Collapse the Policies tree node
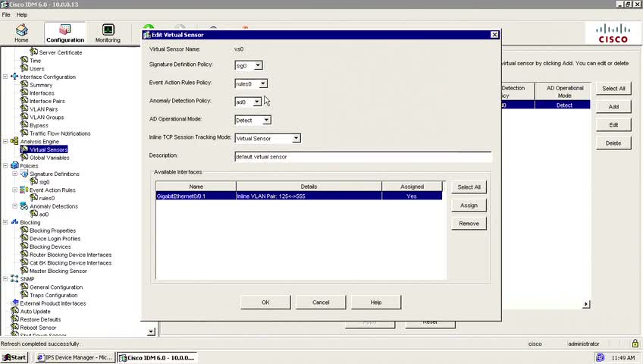Image resolution: width=643 pixels, height=364 pixels. tap(5, 165)
